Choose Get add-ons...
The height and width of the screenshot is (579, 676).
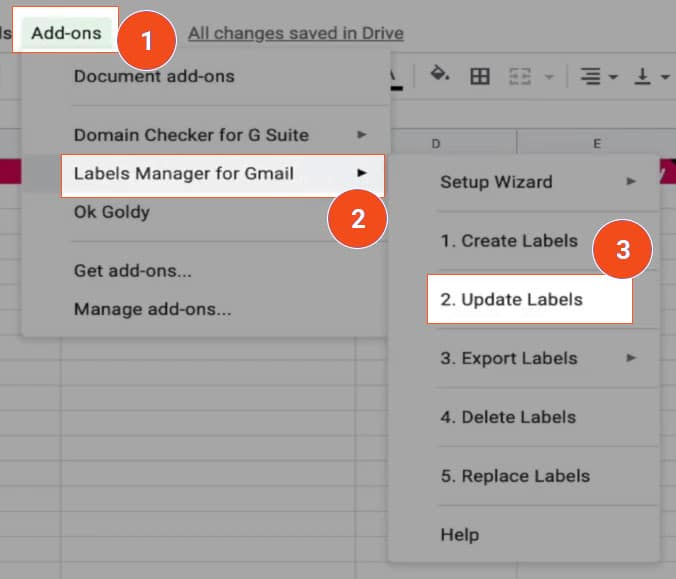pos(133,271)
